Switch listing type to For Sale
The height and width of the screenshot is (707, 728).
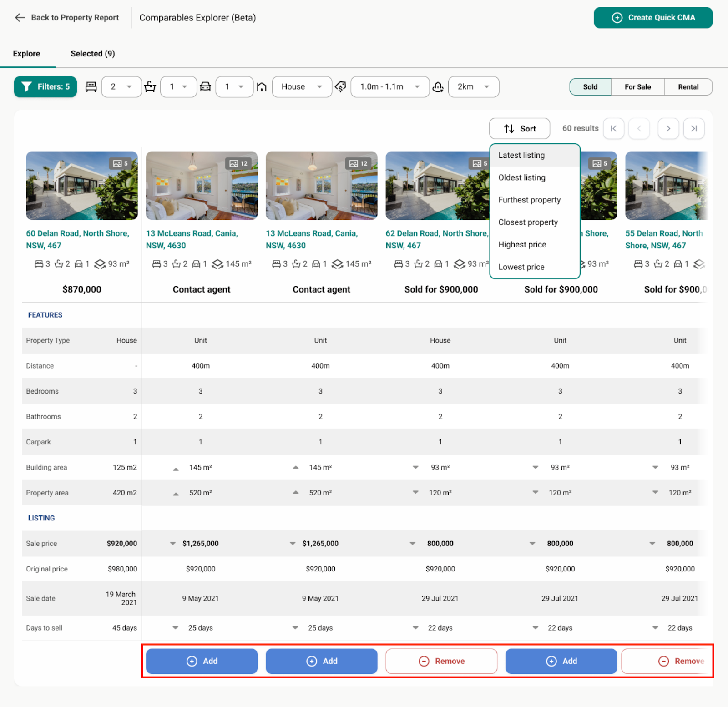point(637,87)
